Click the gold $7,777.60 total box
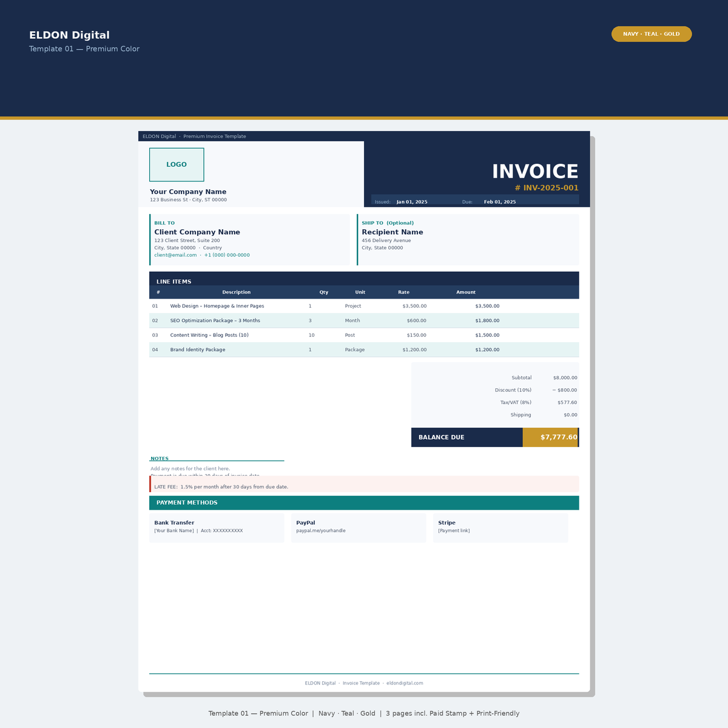This screenshot has height=728, width=728. point(551,437)
